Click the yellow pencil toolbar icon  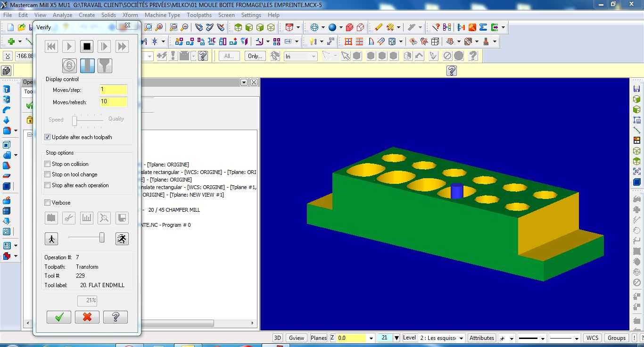(x=379, y=27)
